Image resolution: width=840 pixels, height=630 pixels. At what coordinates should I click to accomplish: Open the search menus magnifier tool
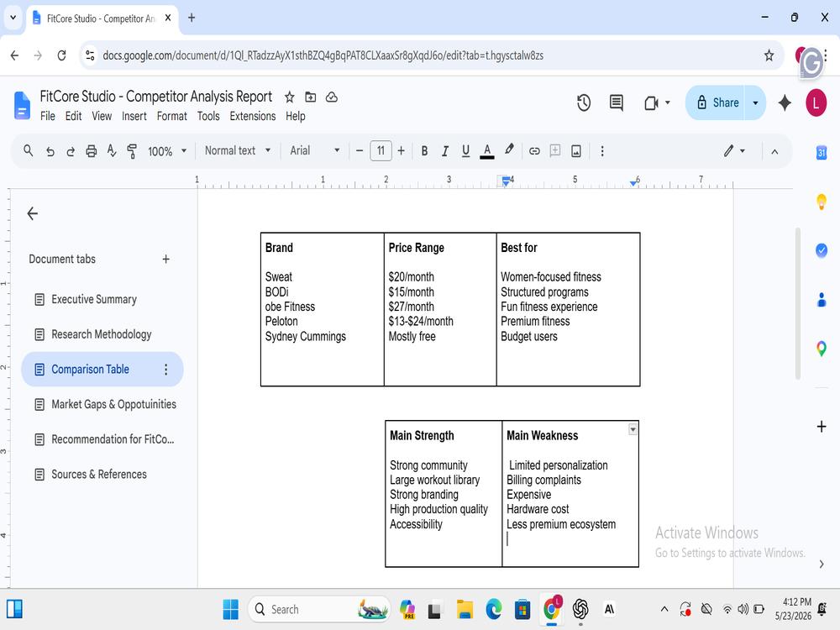click(x=29, y=151)
